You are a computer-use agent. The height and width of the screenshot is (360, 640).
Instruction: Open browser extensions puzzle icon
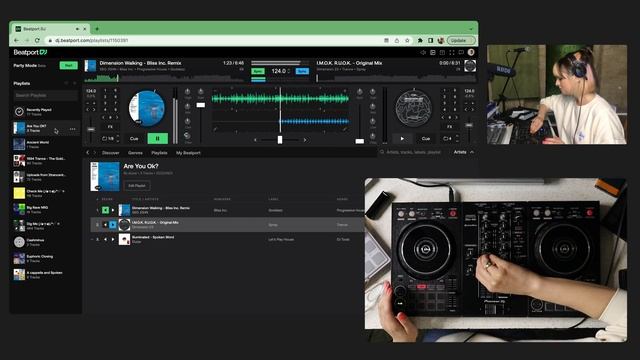[420, 40]
